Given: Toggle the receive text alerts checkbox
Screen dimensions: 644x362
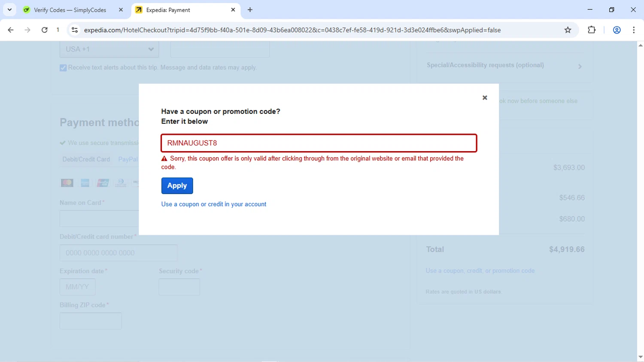Looking at the screenshot, I should pos(63,68).
